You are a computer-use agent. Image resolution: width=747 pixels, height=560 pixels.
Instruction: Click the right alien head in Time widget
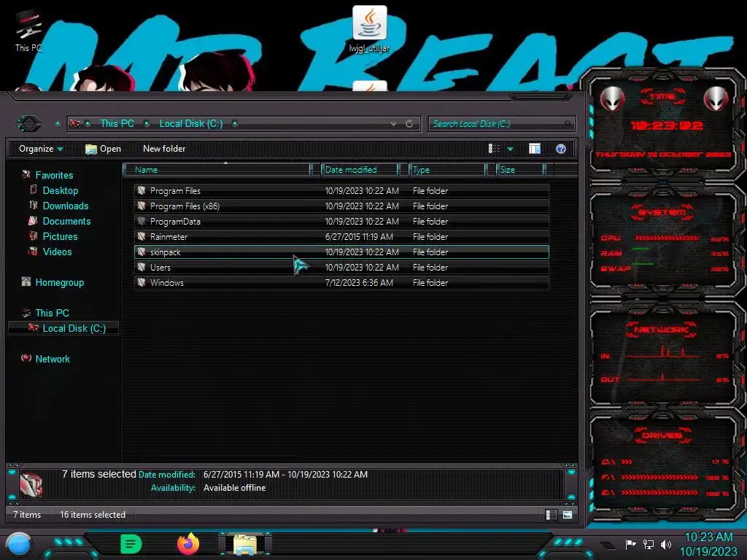pyautogui.click(x=716, y=99)
